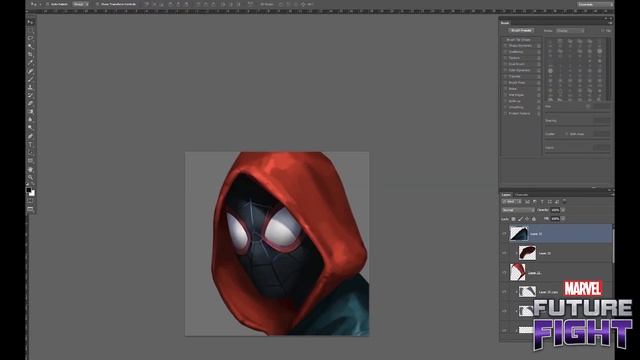Open the layer blend mode dropdown
Image resolution: width=640 pixels, height=360 pixels.
pos(518,210)
